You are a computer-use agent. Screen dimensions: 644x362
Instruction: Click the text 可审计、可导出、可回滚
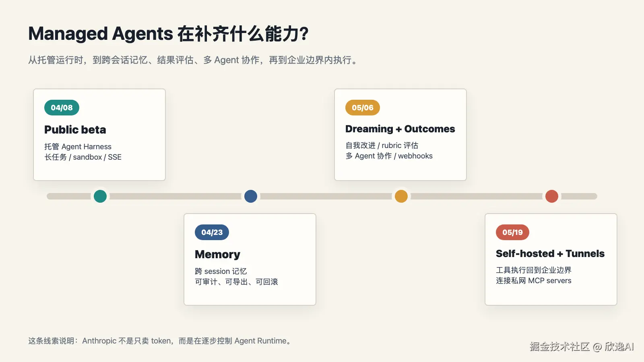(x=236, y=282)
